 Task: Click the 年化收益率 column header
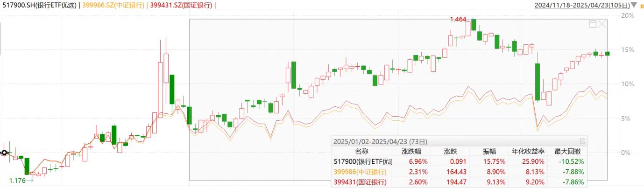pyautogui.click(x=529, y=151)
